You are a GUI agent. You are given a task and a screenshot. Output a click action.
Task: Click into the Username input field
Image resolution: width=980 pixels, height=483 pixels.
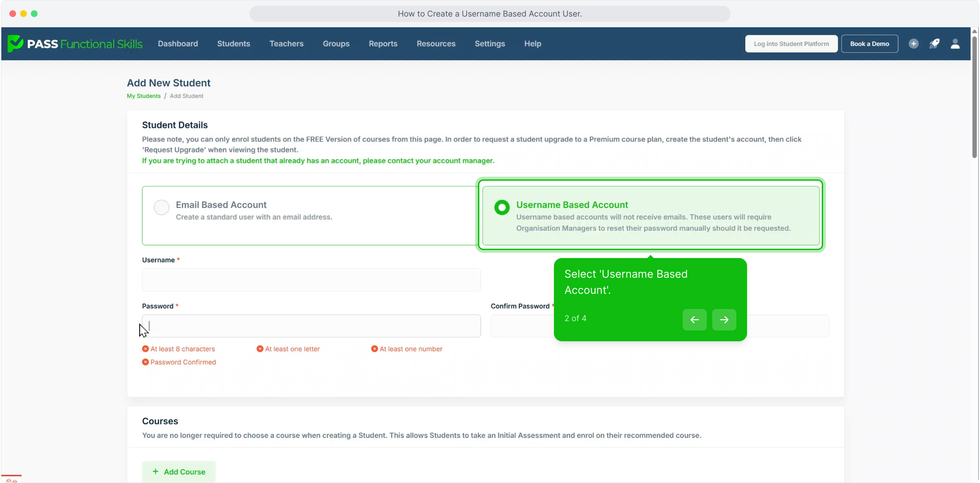click(311, 280)
